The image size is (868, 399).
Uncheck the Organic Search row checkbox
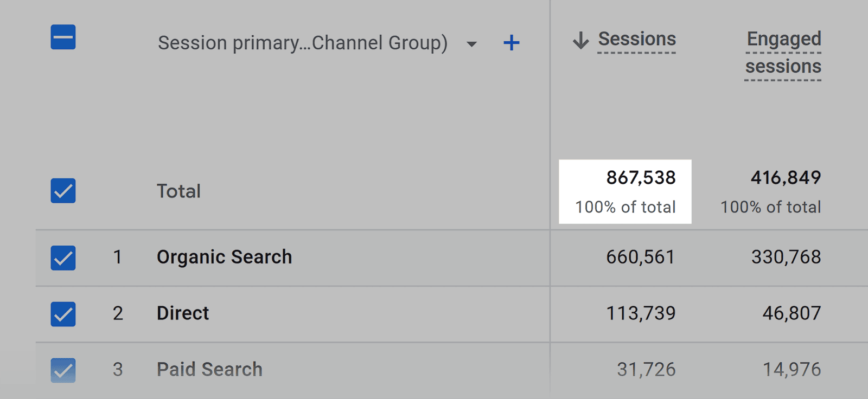[x=62, y=258]
